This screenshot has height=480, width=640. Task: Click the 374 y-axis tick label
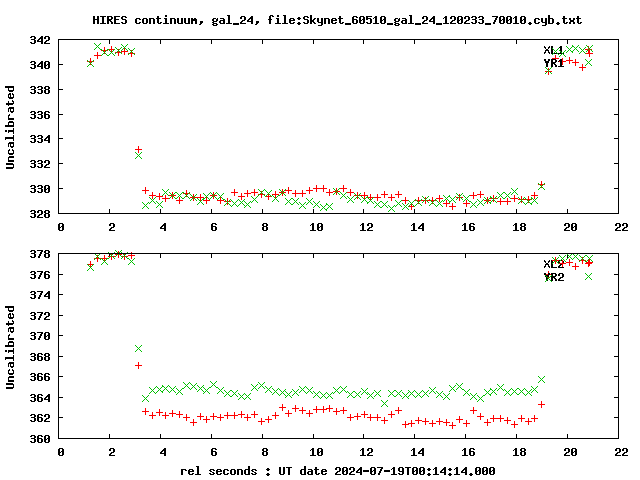click(40, 295)
